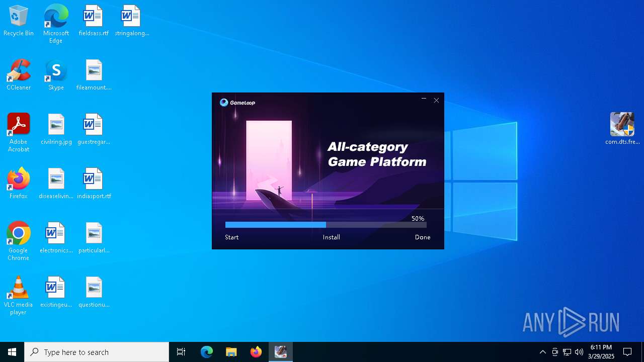644x362 pixels.
Task: Open VLC media player shortcut
Action: pos(19,295)
